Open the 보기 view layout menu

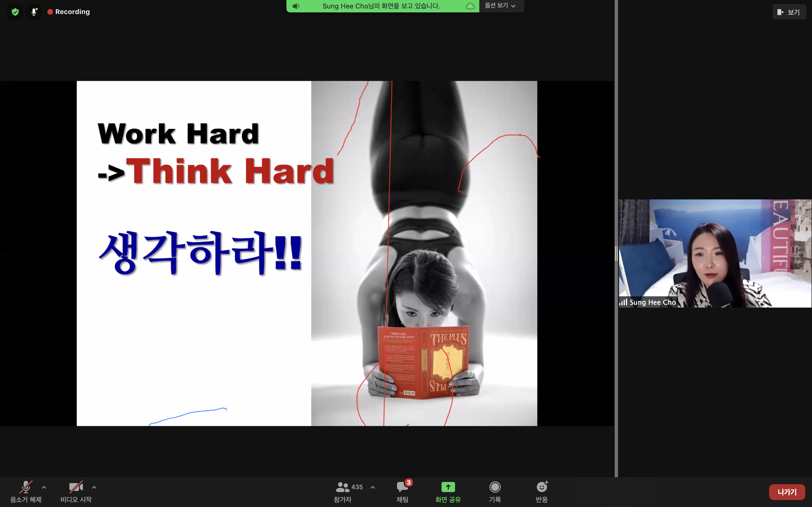click(x=789, y=12)
